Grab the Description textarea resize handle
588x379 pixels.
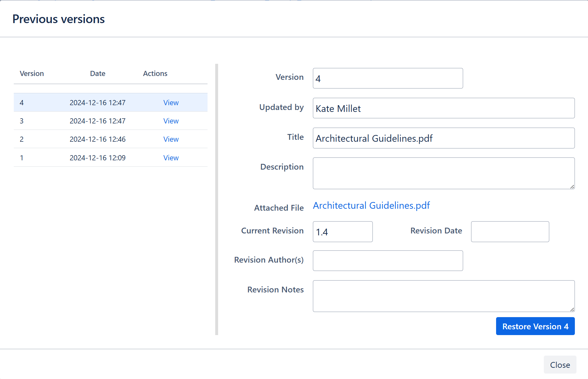pyautogui.click(x=572, y=187)
